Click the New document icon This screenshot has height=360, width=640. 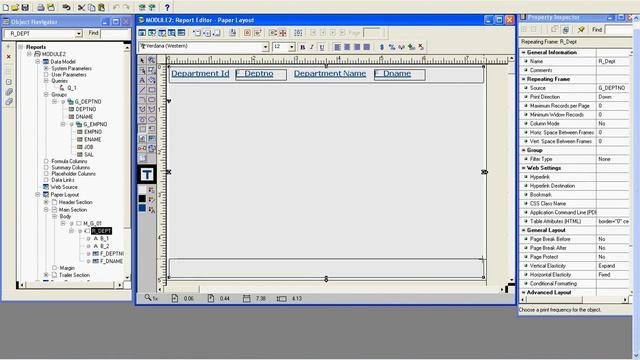[x=6, y=7]
